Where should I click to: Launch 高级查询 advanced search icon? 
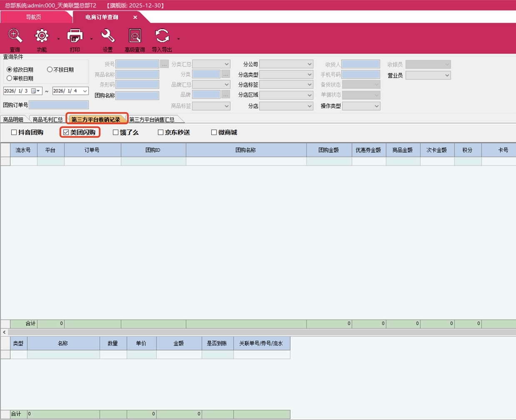click(x=135, y=36)
